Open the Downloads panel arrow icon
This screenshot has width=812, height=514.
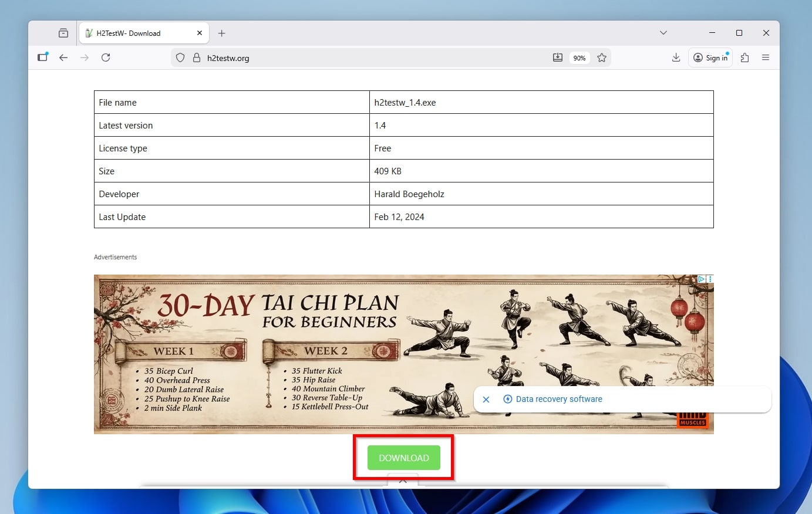pyautogui.click(x=676, y=58)
